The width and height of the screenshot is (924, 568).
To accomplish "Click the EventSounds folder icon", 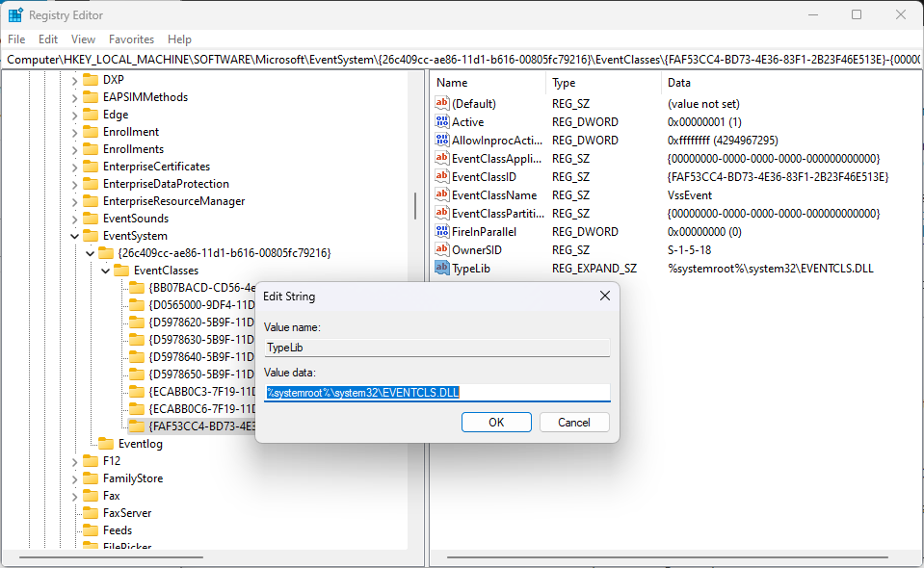I will tap(92, 219).
